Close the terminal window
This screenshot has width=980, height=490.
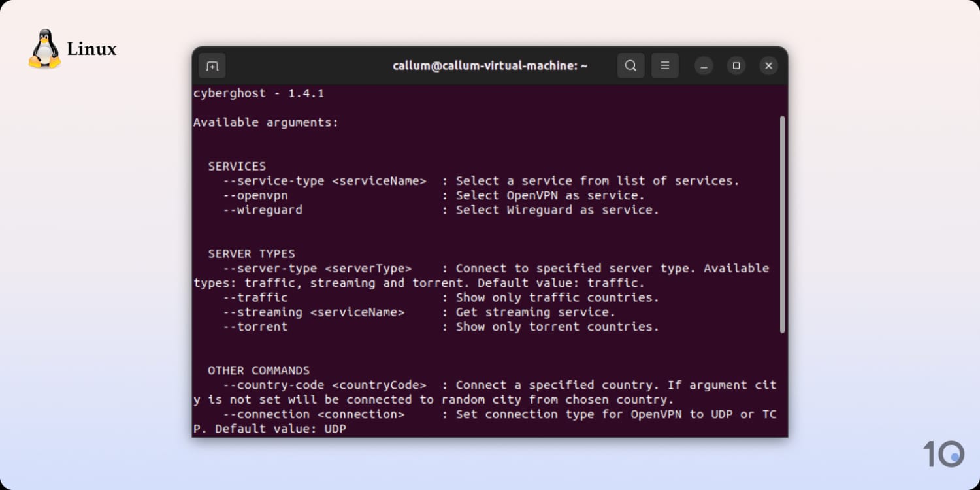tap(768, 66)
